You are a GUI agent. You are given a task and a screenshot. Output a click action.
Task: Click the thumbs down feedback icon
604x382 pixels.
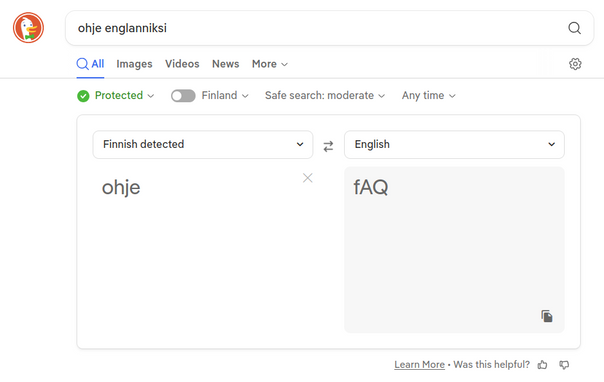click(x=564, y=365)
